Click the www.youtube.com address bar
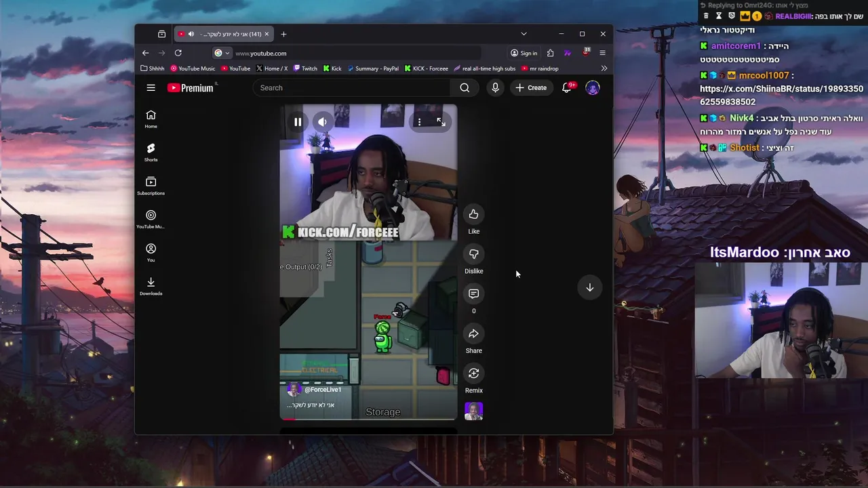 tap(356, 53)
